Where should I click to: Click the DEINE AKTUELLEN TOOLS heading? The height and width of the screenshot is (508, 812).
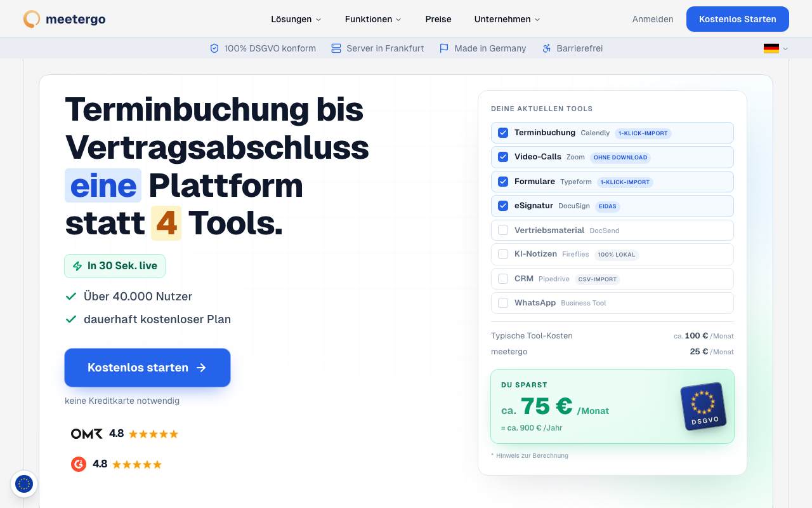542,109
